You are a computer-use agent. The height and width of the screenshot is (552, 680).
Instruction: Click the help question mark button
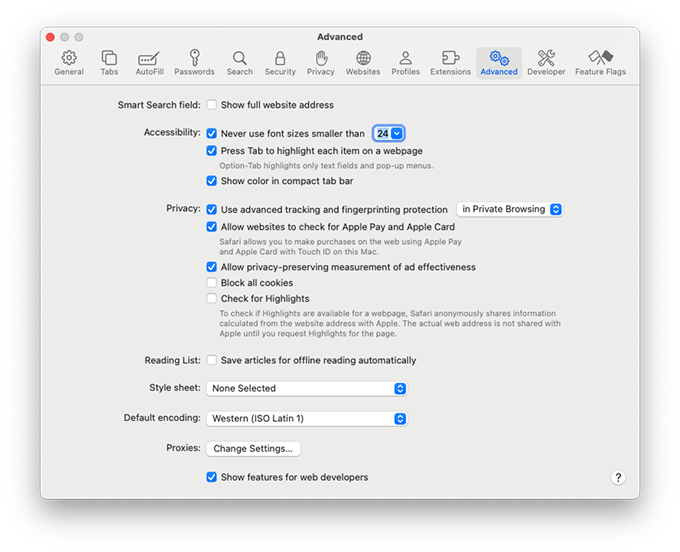pos(618,477)
